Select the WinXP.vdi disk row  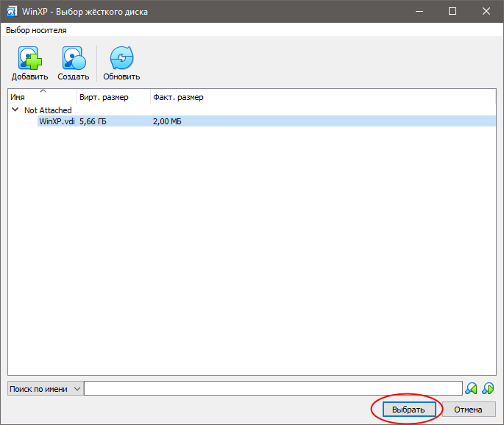[266, 121]
